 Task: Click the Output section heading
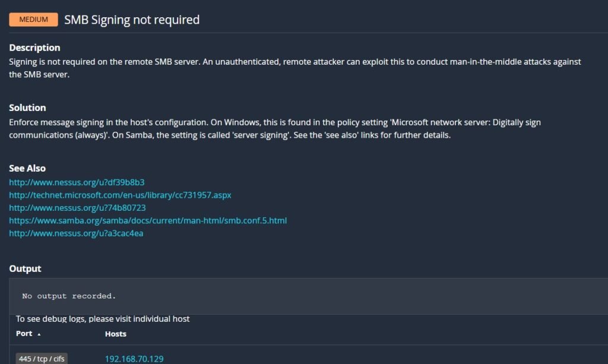click(x=25, y=268)
